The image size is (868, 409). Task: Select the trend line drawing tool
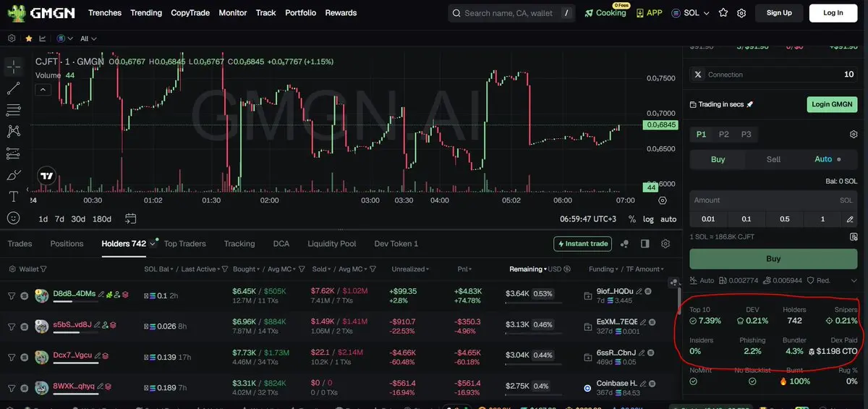tap(14, 88)
